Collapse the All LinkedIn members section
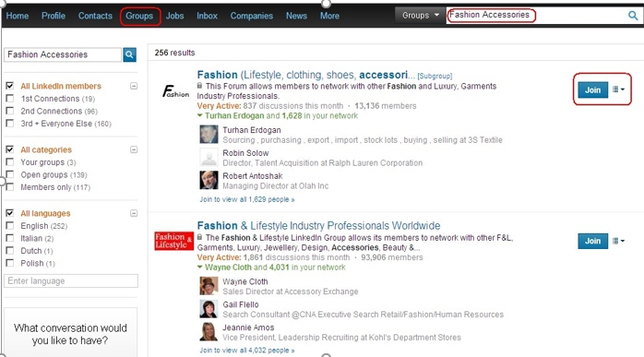 coord(134,86)
